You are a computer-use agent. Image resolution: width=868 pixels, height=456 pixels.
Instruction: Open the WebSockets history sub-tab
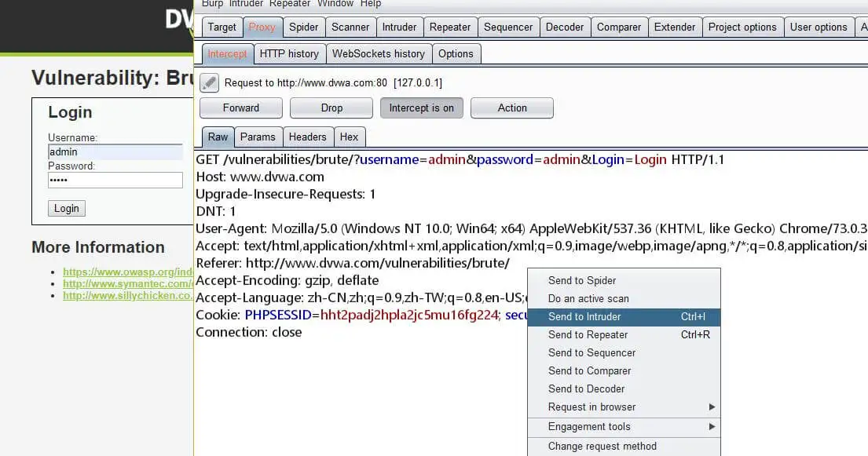point(379,53)
